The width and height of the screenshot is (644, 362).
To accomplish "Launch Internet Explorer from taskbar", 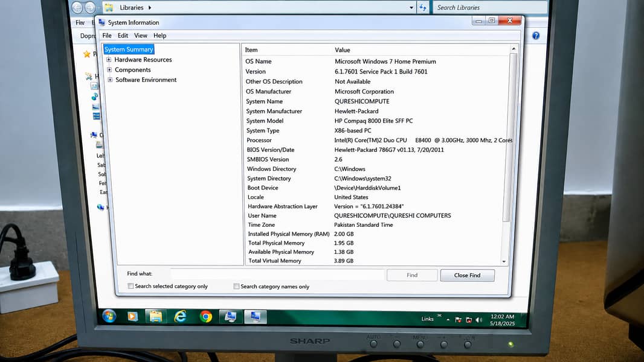I will 180,317.
